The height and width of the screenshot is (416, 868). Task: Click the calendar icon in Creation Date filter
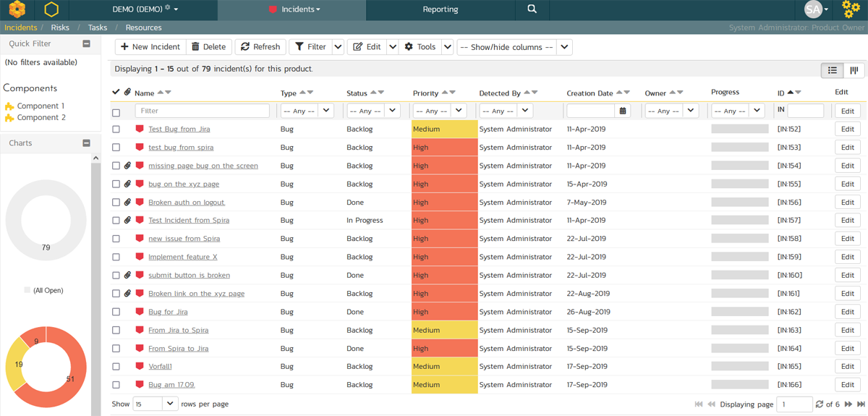click(x=623, y=111)
